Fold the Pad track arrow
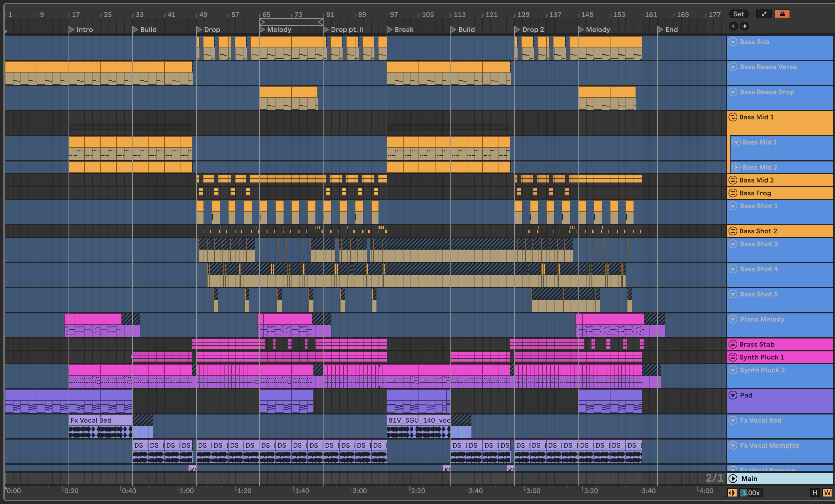Image resolution: width=835 pixels, height=504 pixels. [x=733, y=395]
